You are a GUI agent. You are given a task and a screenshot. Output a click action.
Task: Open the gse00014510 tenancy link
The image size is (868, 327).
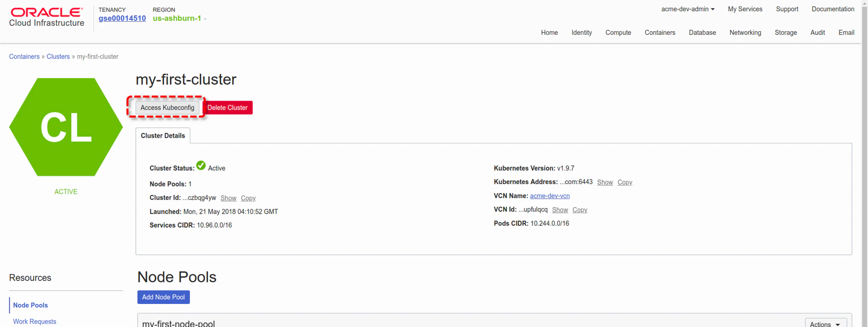122,18
